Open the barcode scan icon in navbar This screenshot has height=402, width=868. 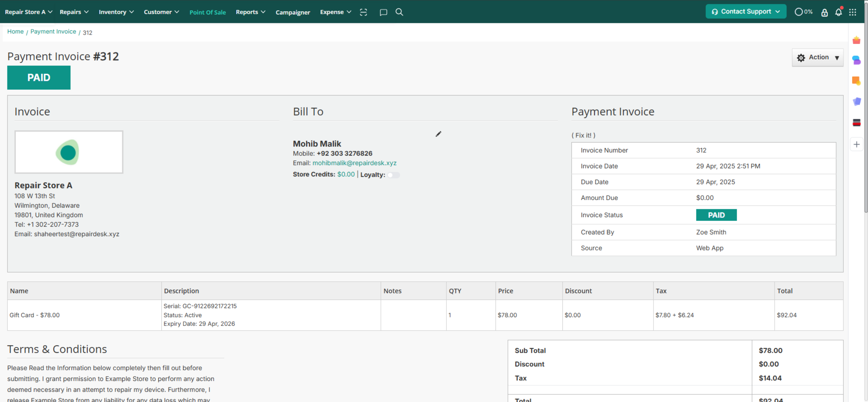click(x=363, y=12)
